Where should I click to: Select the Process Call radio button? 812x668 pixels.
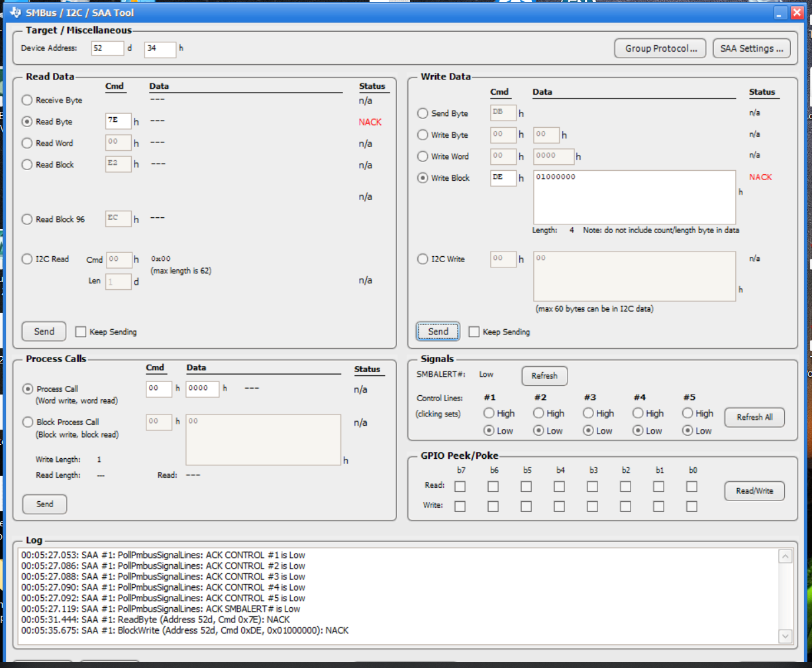[x=28, y=389]
